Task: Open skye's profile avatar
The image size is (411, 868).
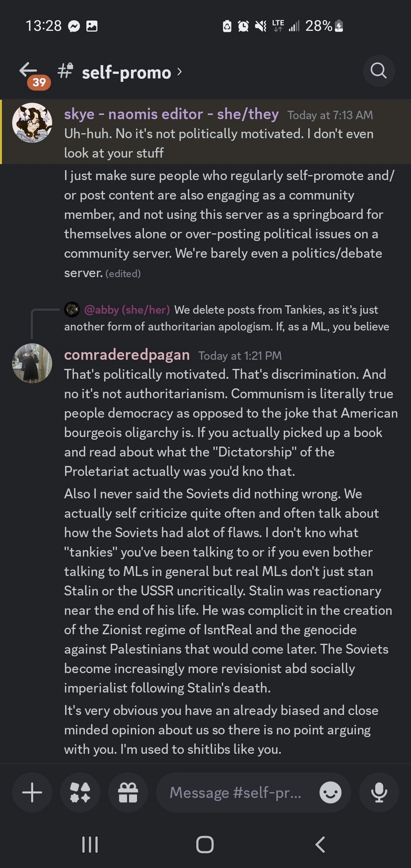Action: (x=32, y=123)
